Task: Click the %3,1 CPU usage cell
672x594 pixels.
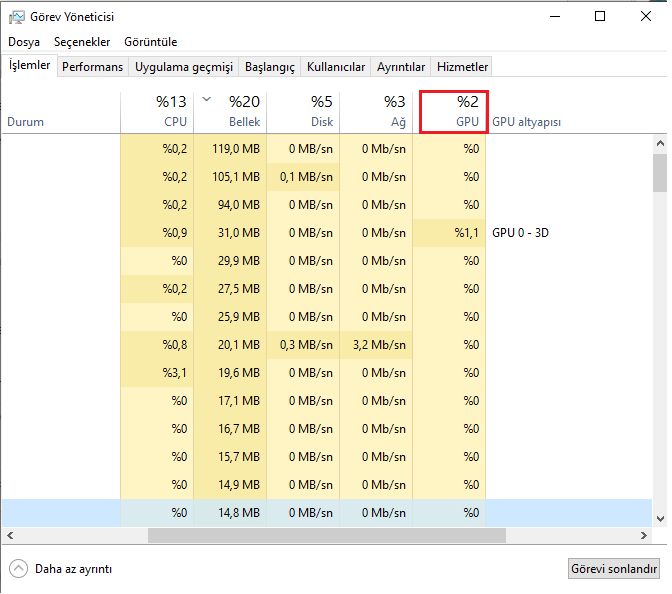Action: pos(157,373)
